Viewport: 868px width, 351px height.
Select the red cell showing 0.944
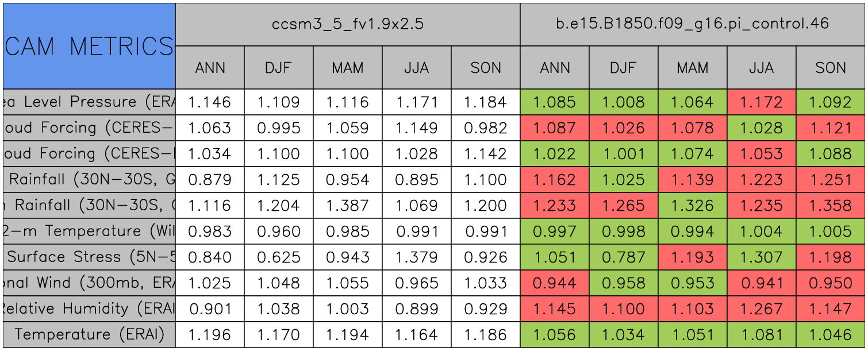point(554,283)
